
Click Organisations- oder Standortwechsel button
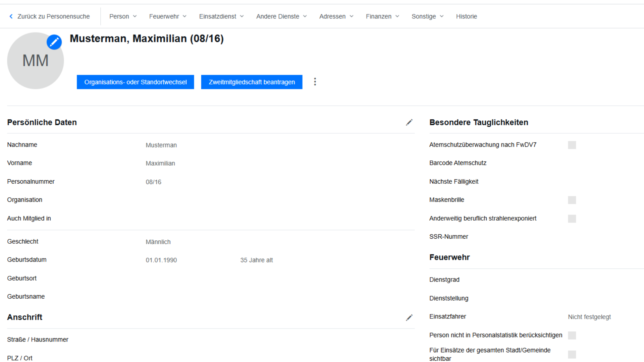[135, 82]
